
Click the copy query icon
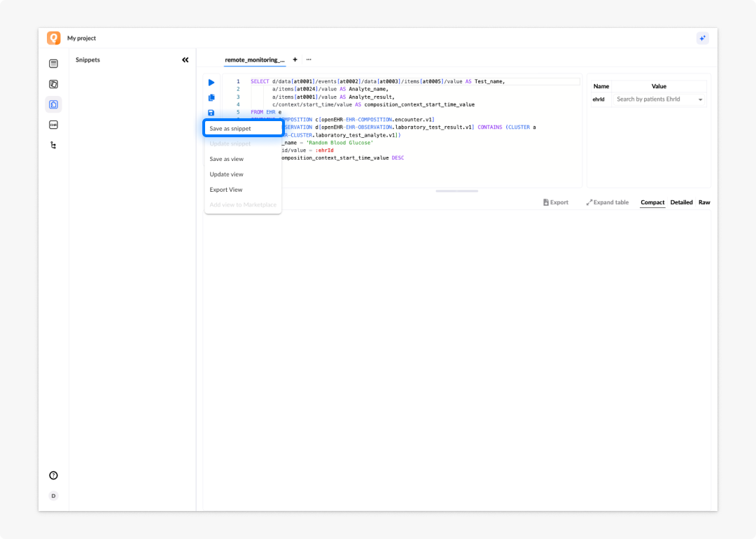tap(211, 97)
